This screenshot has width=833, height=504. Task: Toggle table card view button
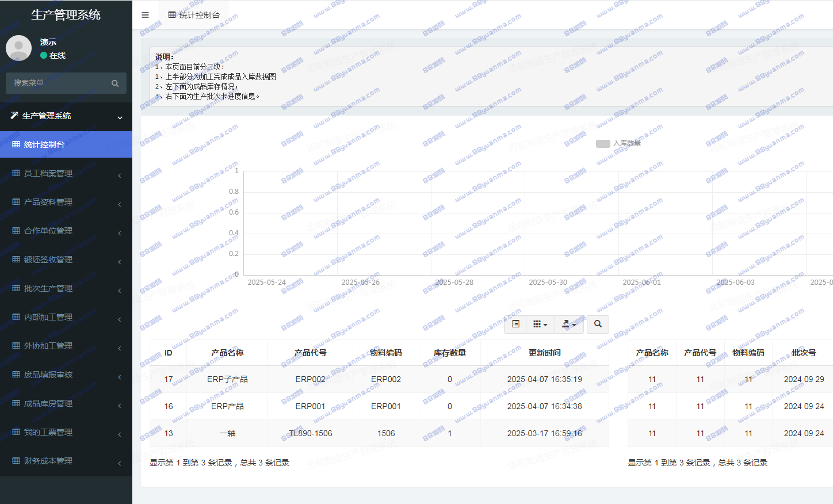coord(516,324)
